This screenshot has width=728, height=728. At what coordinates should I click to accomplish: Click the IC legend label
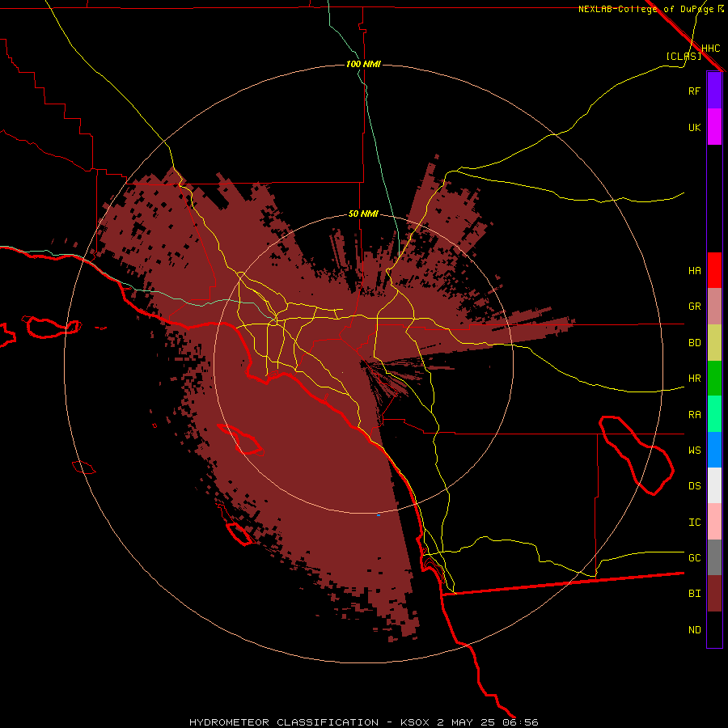[694, 523]
